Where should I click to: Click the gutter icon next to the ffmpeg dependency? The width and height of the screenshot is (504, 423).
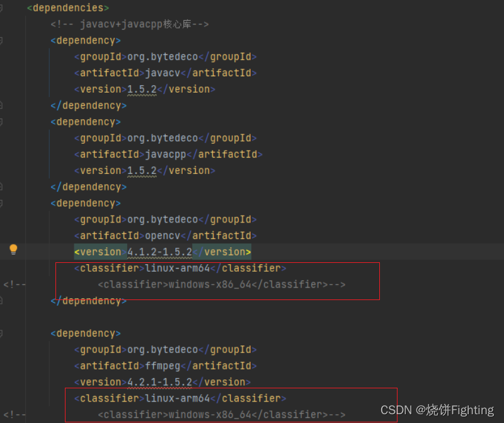tap(3, 333)
